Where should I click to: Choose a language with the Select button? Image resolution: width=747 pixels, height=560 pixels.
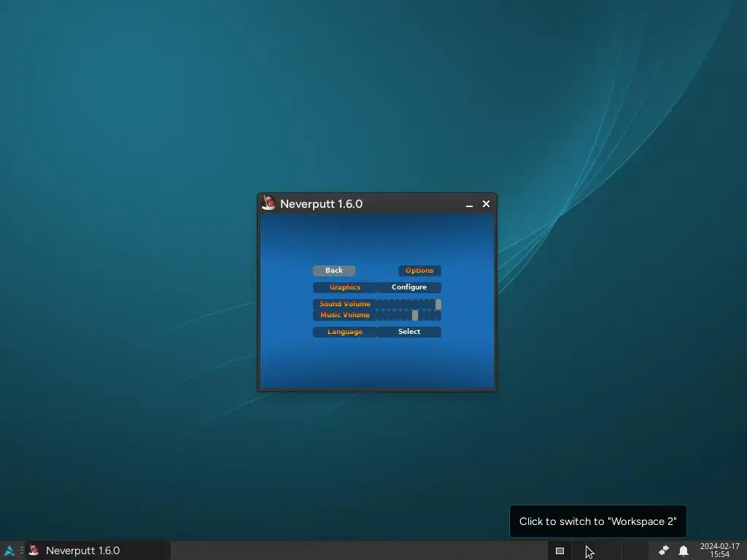[409, 332]
